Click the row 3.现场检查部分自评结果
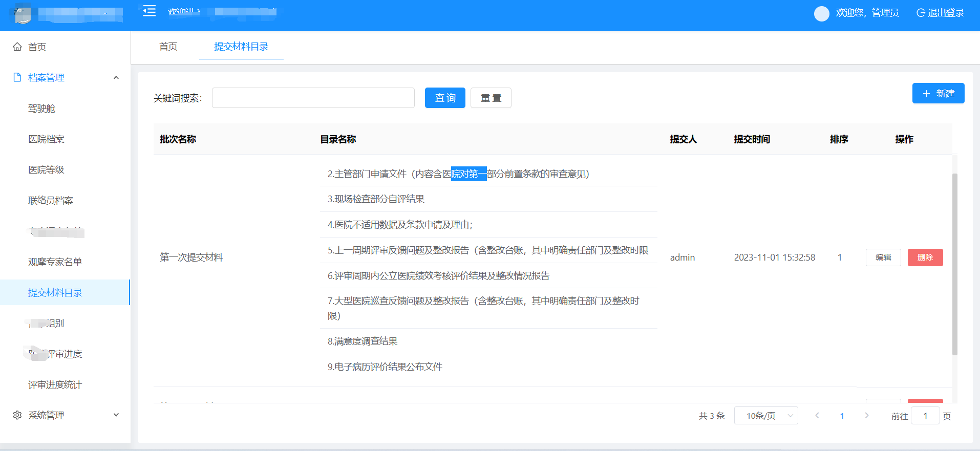Viewport: 980px width, 451px height. [488, 199]
